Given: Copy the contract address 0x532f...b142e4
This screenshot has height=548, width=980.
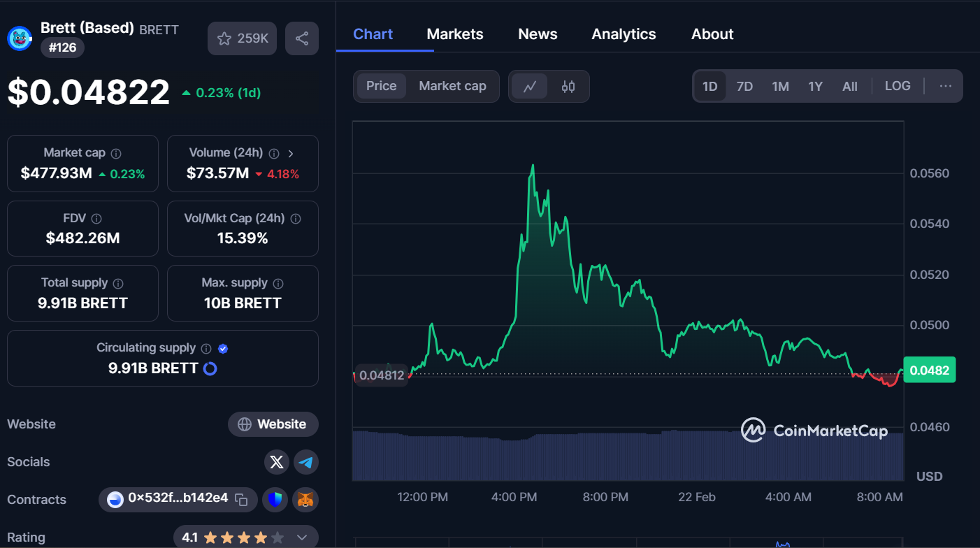Looking at the screenshot, I should 241,499.
